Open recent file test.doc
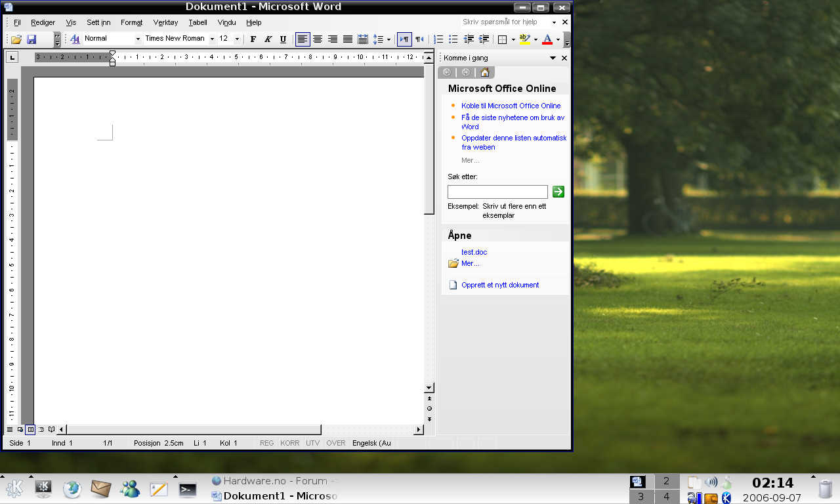This screenshot has width=840, height=504. pyautogui.click(x=474, y=252)
